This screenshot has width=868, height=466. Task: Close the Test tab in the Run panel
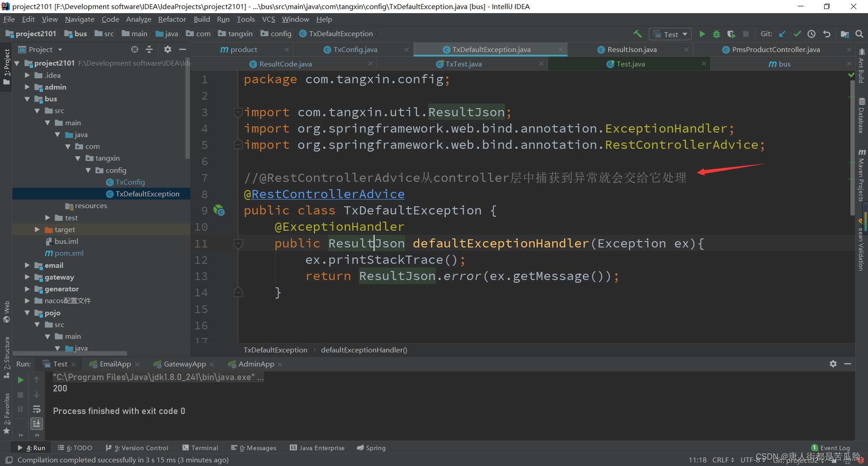tap(74, 364)
